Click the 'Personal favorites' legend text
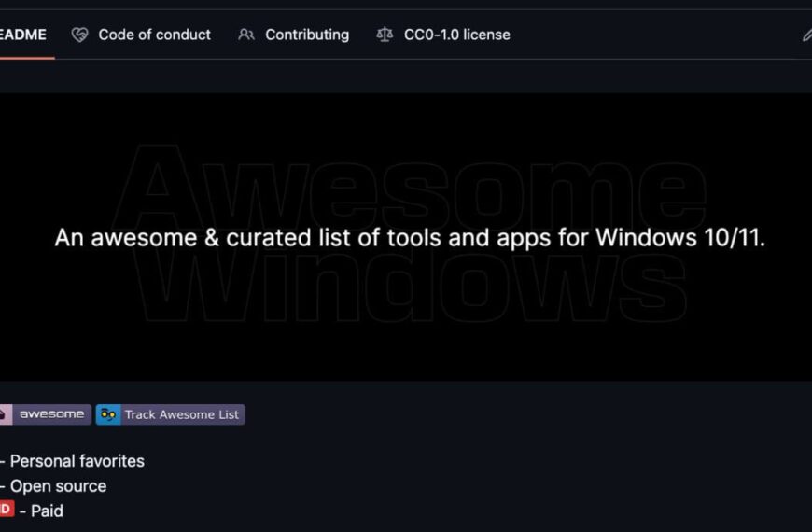Image resolution: width=812 pixels, height=532 pixels. click(77, 461)
